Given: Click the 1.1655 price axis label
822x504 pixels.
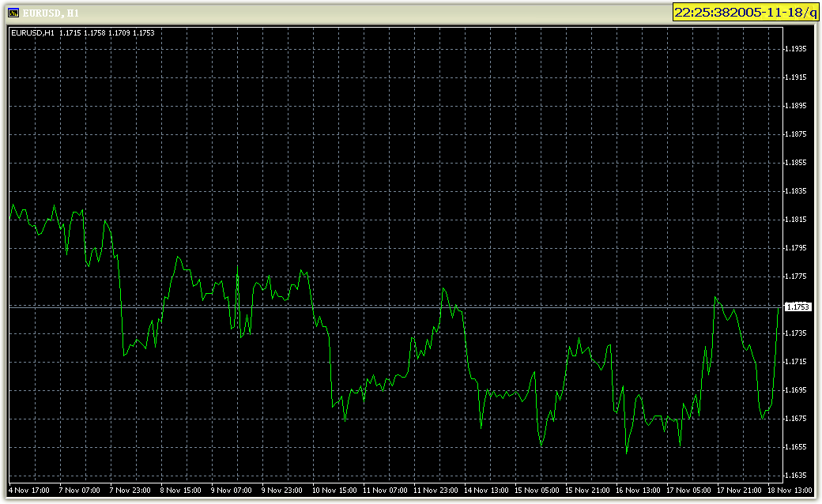Looking at the screenshot, I should 796,447.
